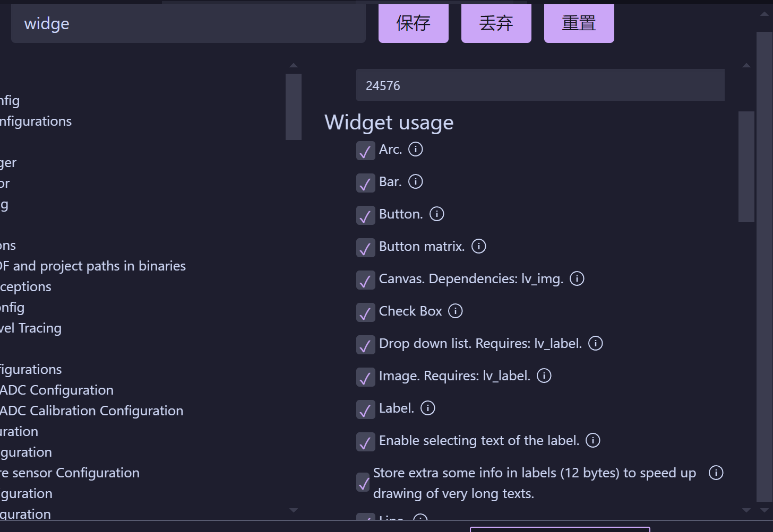Disable the Label widget checkbox
This screenshot has height=532, width=773.
pos(365,410)
